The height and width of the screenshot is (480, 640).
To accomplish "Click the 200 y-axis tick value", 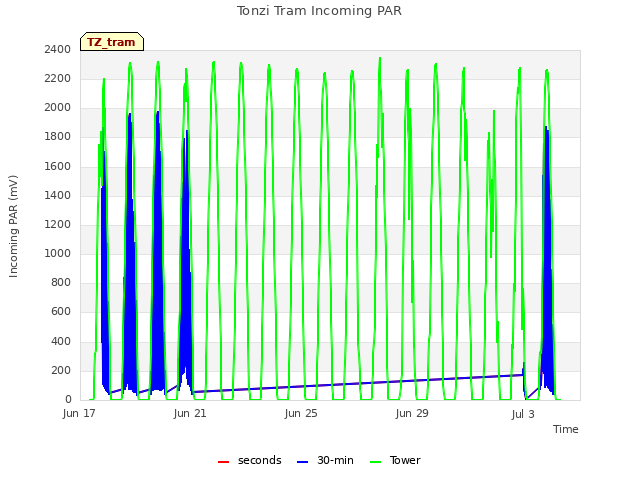I will click(61, 370).
